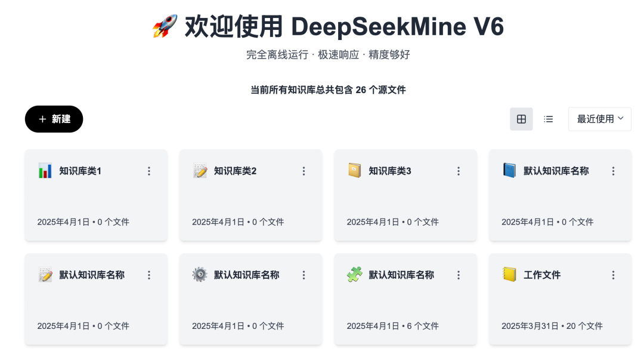Click the notebook icon on 知识库类3
This screenshot has width=644, height=351.
click(355, 171)
